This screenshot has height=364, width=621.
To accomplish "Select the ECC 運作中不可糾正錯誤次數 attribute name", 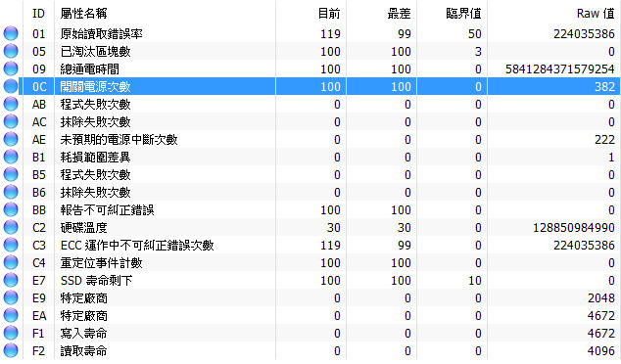I will pyautogui.click(x=137, y=245).
